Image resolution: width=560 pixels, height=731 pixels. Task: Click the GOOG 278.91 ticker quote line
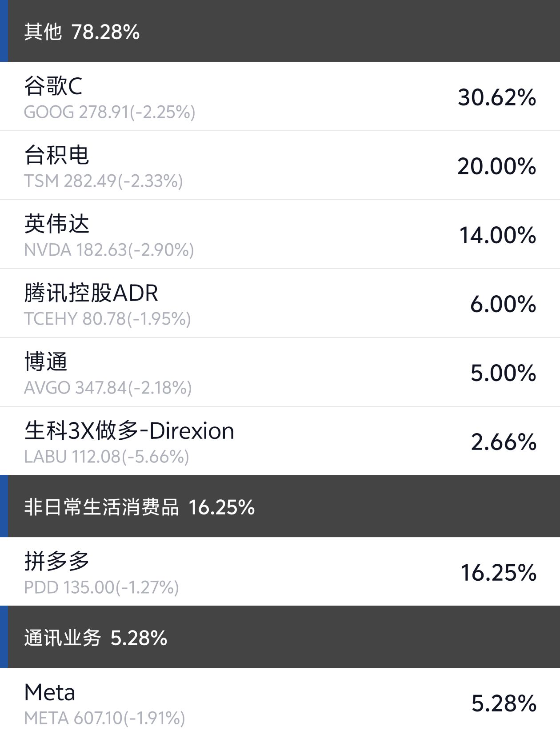pyautogui.click(x=109, y=112)
